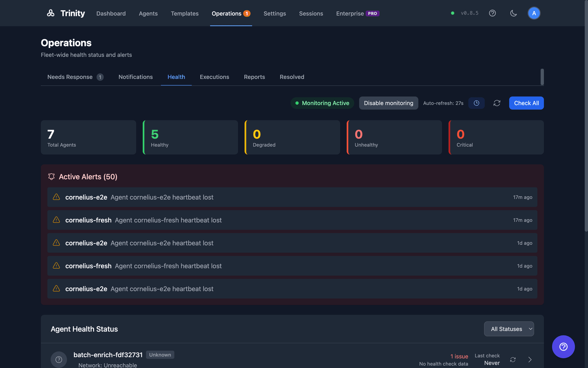588x368 pixels.
Task: Click the auto-refresh clock icon
Action: coord(477,103)
